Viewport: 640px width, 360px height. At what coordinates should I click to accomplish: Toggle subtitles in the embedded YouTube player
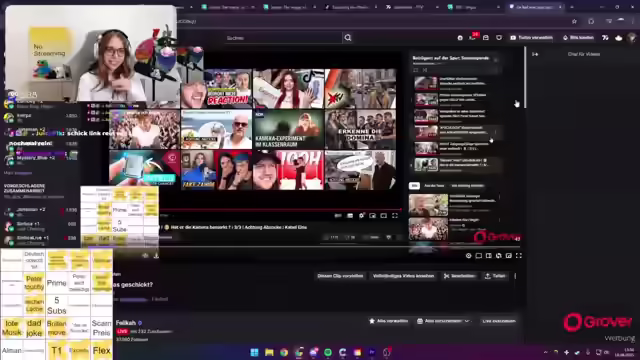click(x=350, y=216)
